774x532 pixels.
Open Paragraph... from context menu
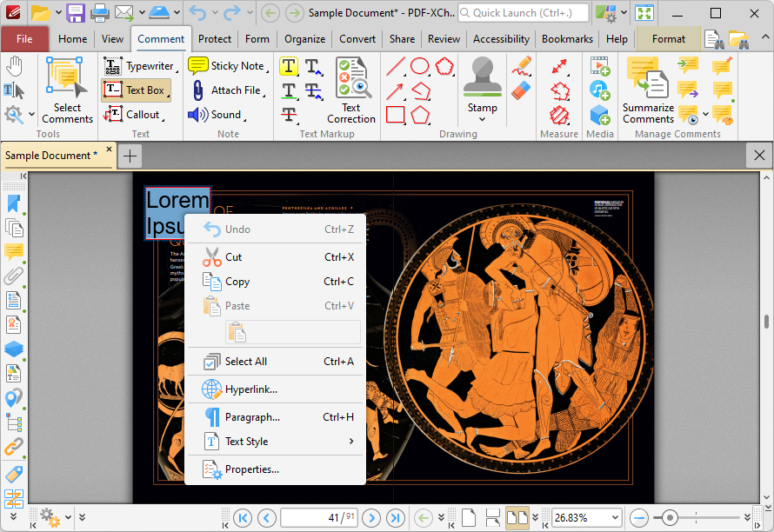[x=275, y=417]
